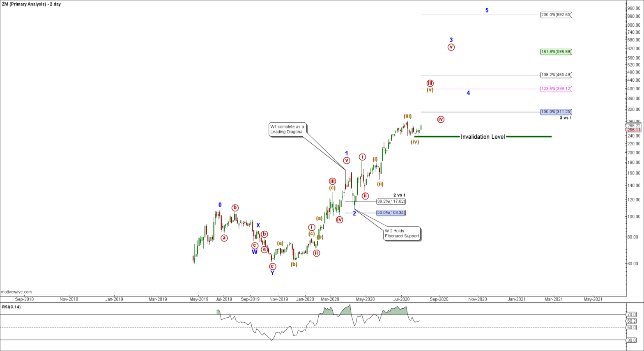Click the 38.2%(117.02) retracement label
The width and height of the screenshot is (644, 351).
pyautogui.click(x=391, y=202)
